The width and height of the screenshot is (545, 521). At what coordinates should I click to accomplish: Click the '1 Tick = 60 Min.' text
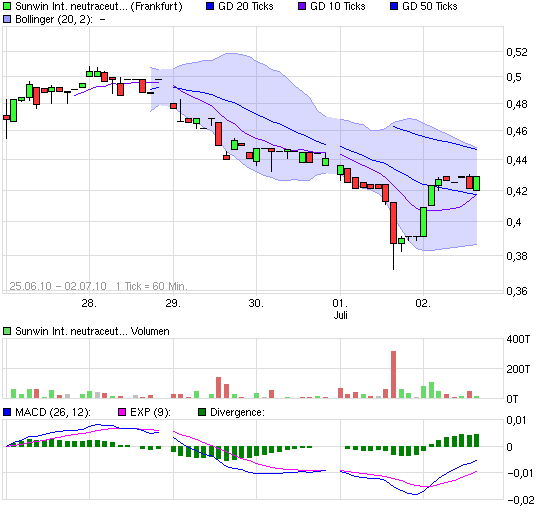click(152, 286)
